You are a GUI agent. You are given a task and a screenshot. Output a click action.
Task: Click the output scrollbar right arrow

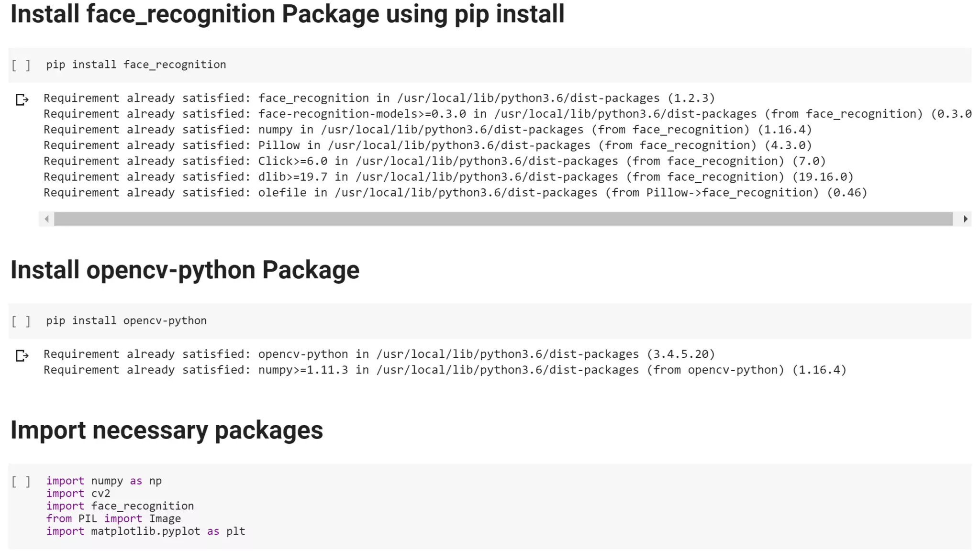(965, 219)
